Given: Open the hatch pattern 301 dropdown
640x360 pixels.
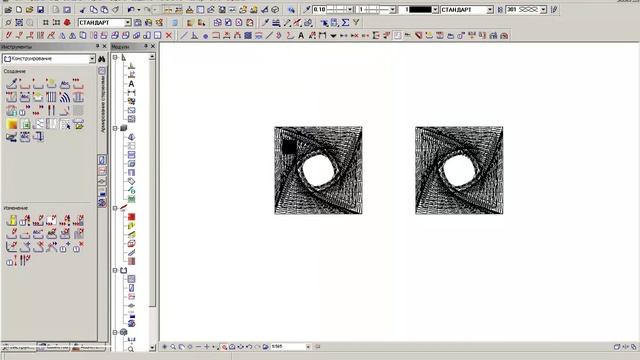Looking at the screenshot, I should click(x=543, y=9).
